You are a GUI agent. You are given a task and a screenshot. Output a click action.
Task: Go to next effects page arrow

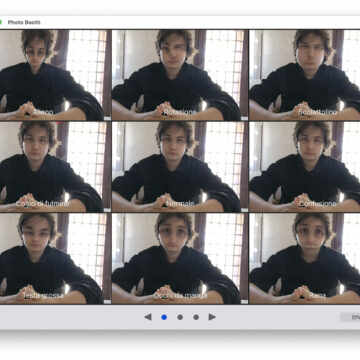212,317
